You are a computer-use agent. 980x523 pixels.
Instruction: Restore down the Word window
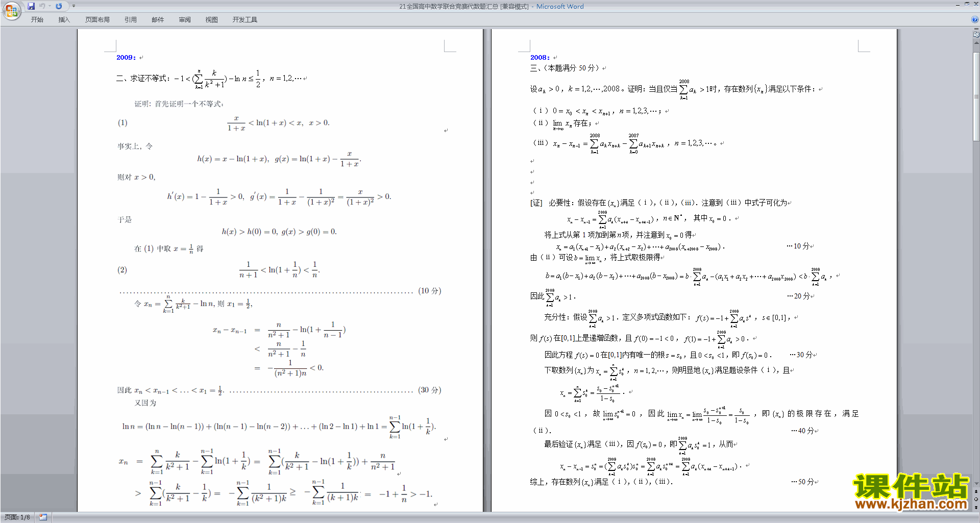click(967, 4)
